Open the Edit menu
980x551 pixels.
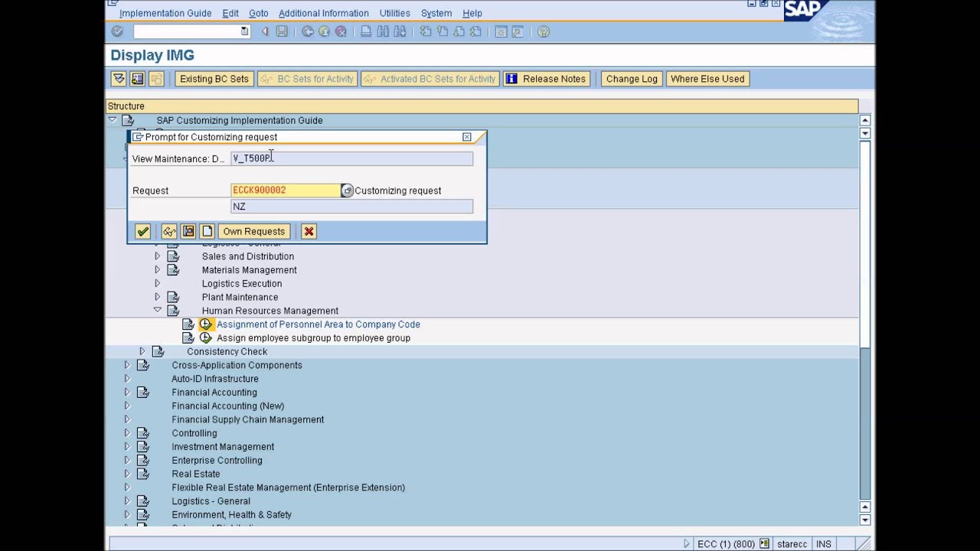[230, 13]
